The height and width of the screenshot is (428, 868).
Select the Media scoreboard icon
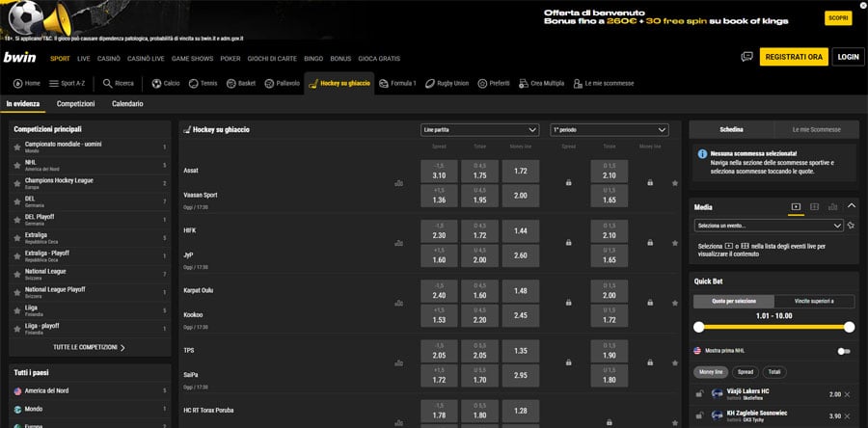point(814,207)
